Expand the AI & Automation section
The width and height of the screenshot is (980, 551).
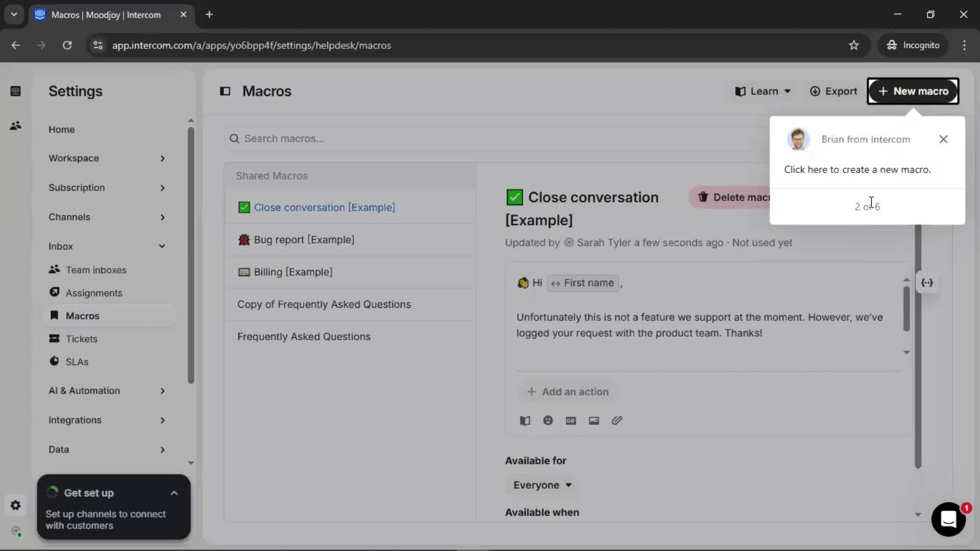107,391
